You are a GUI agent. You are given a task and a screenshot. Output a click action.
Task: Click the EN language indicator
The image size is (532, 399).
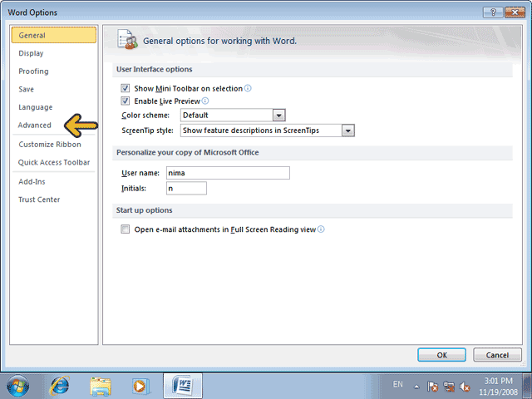click(x=397, y=384)
